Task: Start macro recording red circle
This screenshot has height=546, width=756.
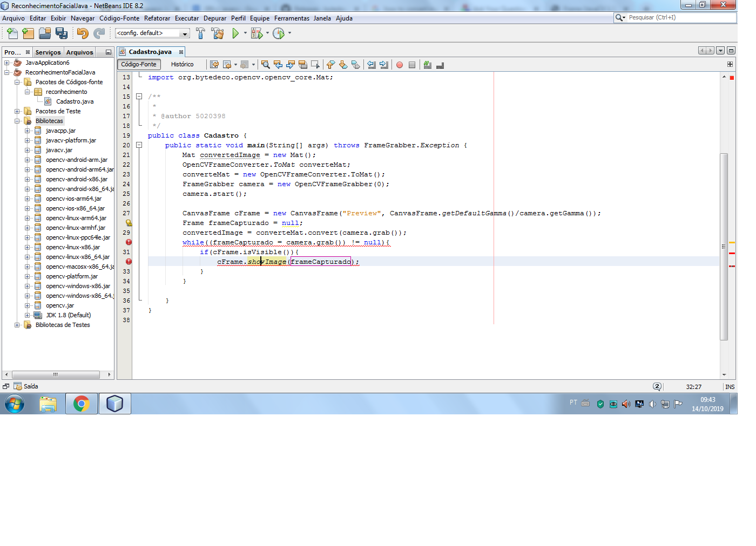Action: (400, 65)
